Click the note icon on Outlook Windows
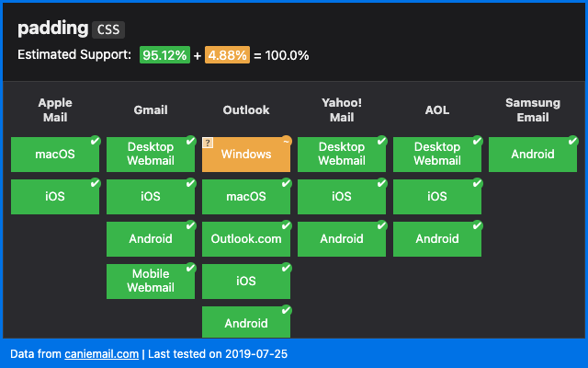 (x=209, y=144)
